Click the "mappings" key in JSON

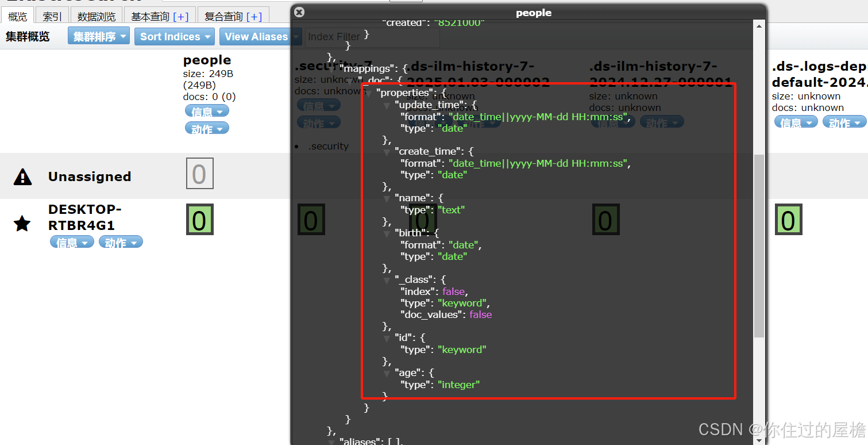coord(368,68)
